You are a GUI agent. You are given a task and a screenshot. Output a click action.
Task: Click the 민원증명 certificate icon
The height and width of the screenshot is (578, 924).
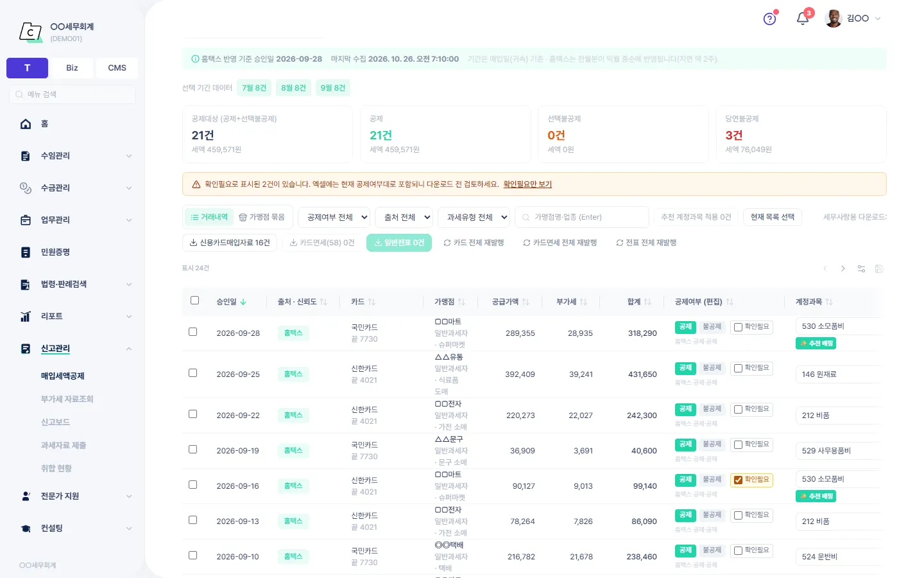(26, 252)
